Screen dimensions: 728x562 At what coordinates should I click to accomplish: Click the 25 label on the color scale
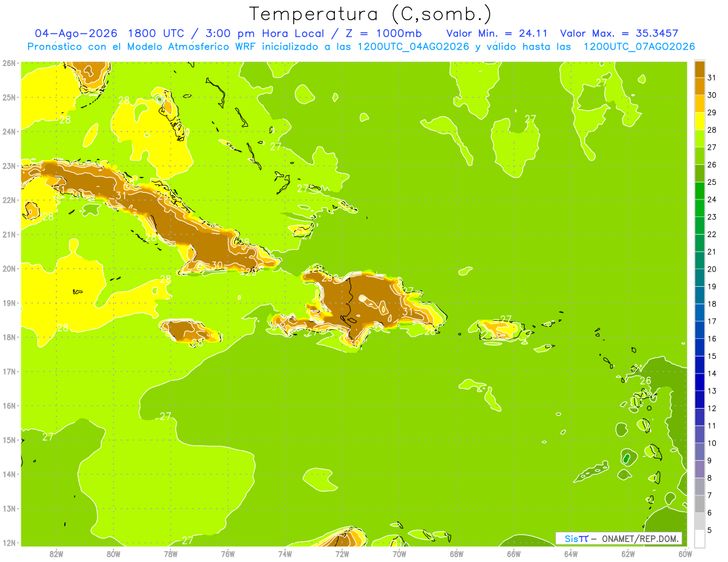point(712,182)
